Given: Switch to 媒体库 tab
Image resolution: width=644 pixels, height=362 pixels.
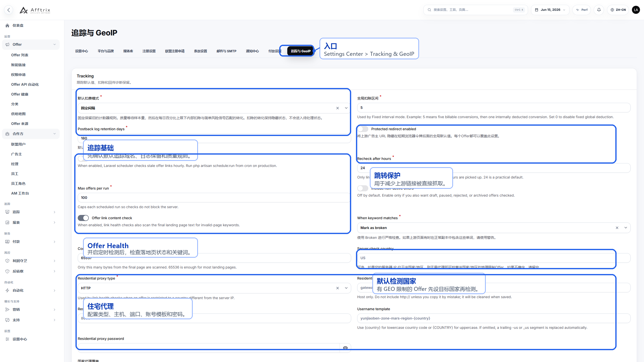Looking at the screenshot, I should coord(128,51).
